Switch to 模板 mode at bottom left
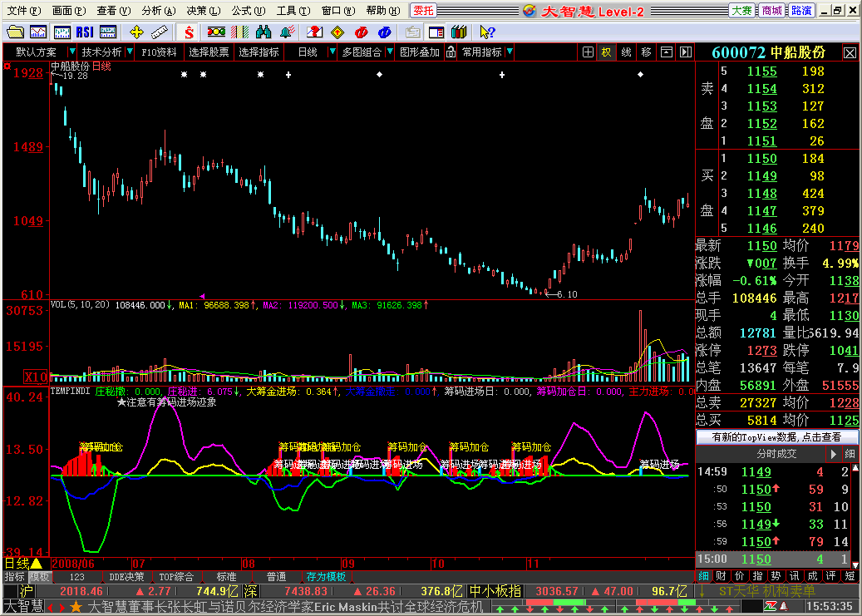 tap(40, 576)
